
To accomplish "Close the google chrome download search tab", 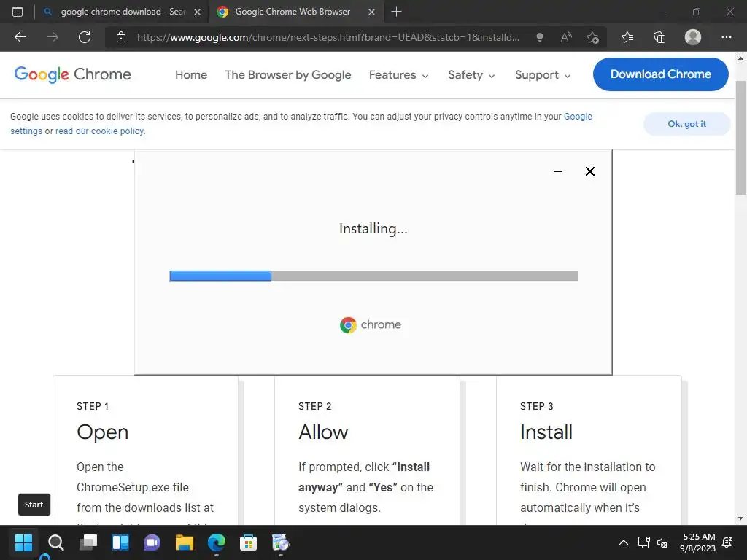I will 197,12.
